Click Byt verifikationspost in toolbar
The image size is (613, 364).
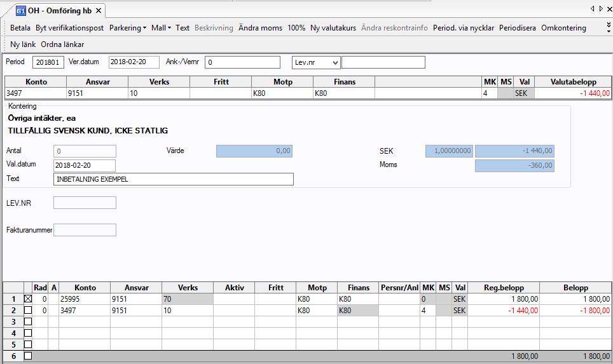69,28
